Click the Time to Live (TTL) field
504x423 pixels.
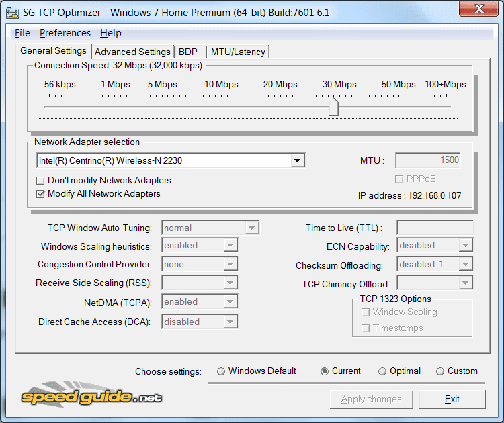(x=435, y=228)
